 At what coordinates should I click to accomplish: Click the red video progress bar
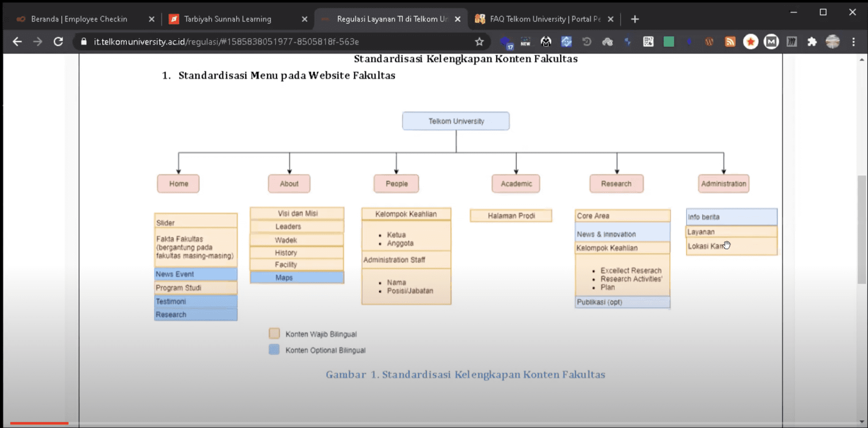pos(39,423)
